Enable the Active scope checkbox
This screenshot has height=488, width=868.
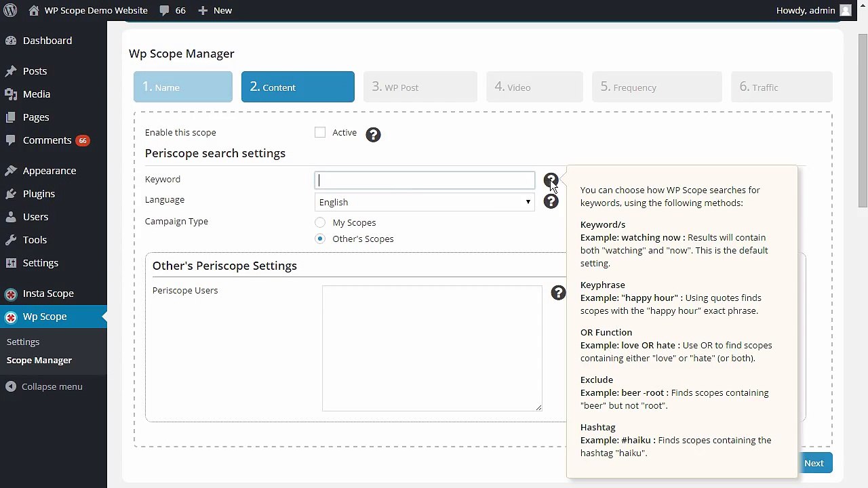click(320, 133)
